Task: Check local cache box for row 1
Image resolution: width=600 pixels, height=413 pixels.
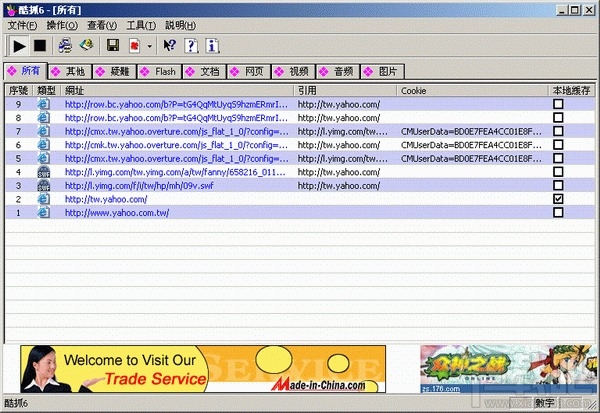Action: pos(558,212)
